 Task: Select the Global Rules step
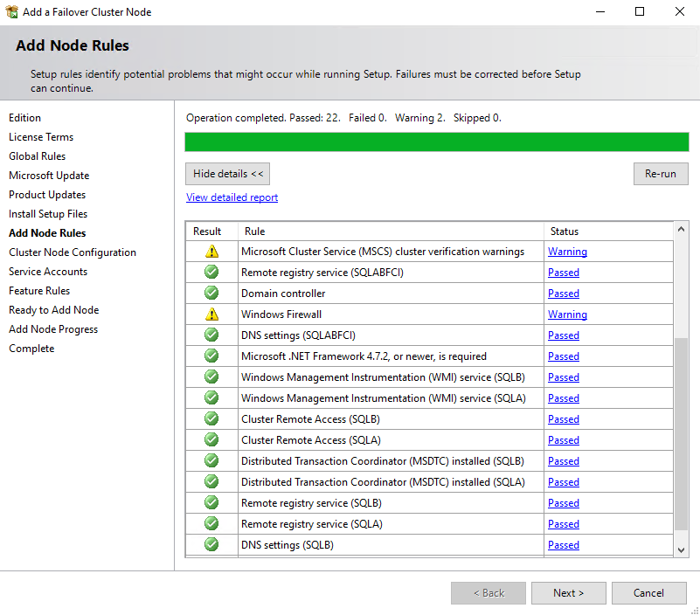point(37,156)
